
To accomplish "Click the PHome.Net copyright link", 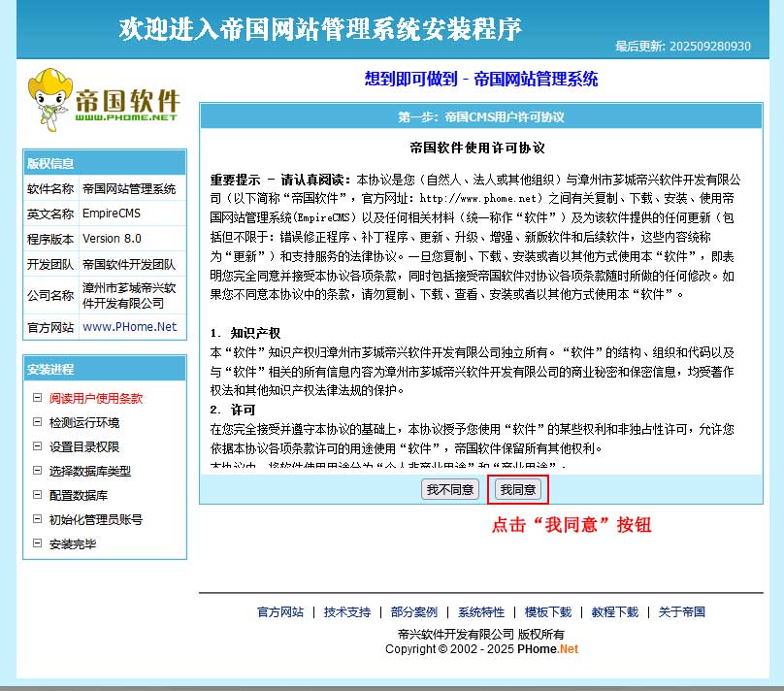I will 551,649.
